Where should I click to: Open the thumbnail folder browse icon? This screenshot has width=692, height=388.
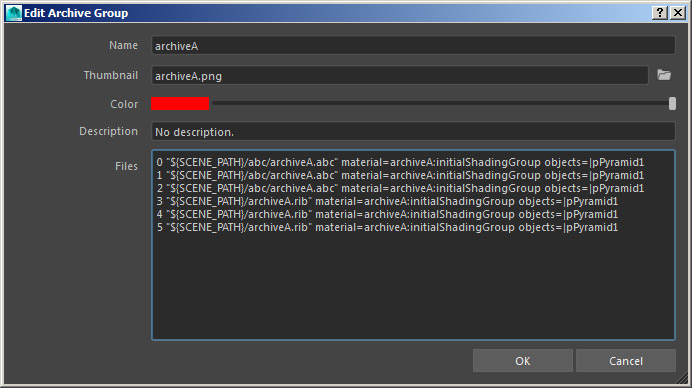664,75
